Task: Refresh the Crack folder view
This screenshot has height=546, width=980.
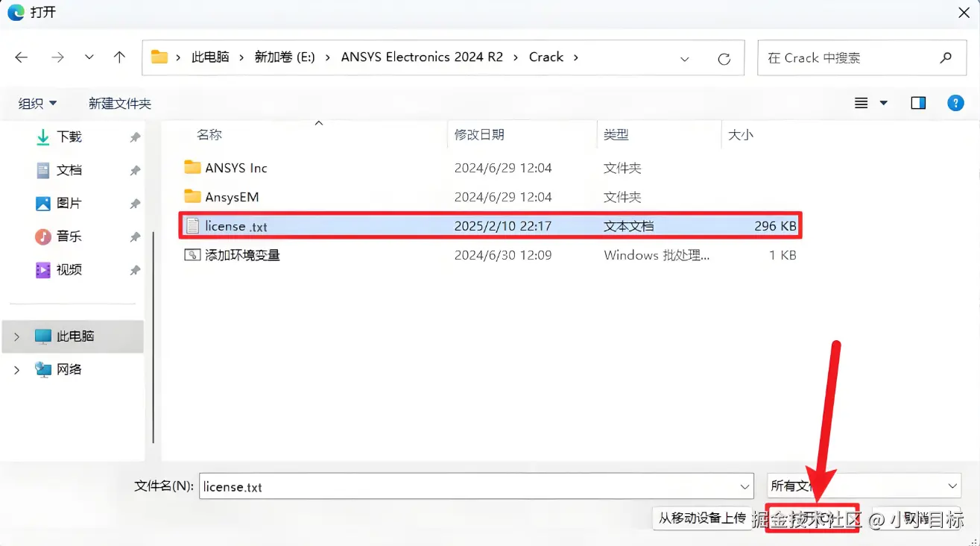Action: pyautogui.click(x=724, y=58)
